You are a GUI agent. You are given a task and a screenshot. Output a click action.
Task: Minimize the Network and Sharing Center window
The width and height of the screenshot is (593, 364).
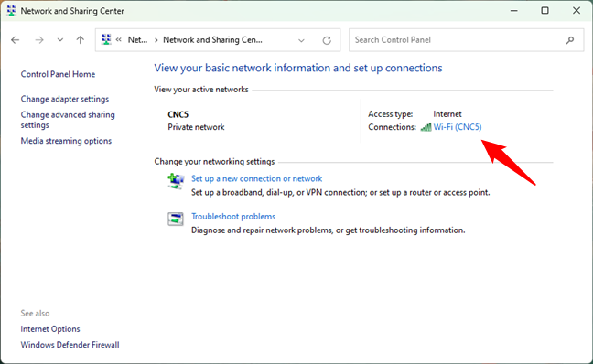(x=514, y=11)
